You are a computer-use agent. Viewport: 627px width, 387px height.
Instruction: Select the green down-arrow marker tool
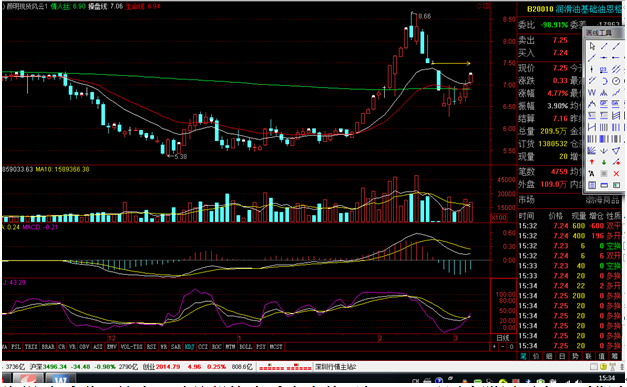604,162
